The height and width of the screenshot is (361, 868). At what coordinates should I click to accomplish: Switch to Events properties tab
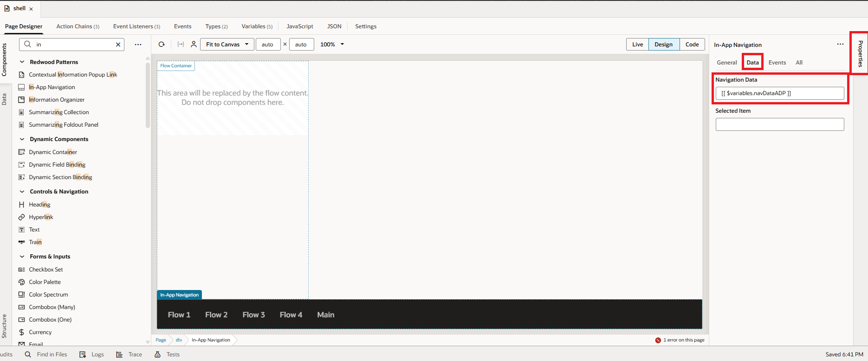(x=777, y=63)
